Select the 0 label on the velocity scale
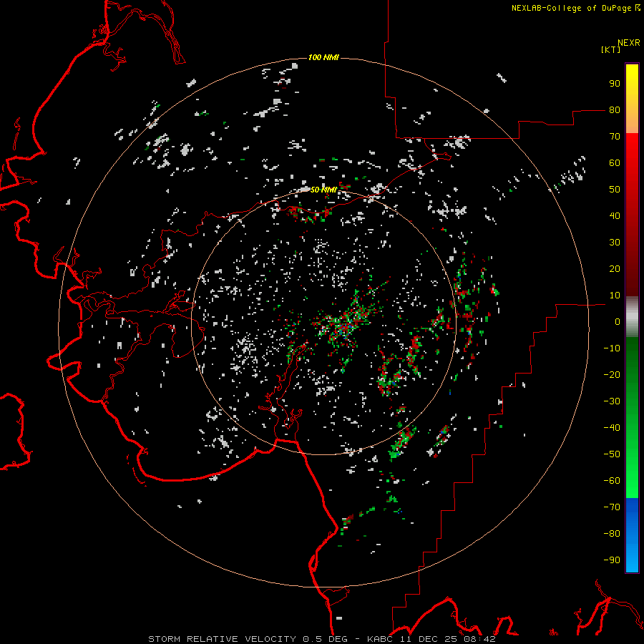This screenshot has width=644, height=644. click(x=618, y=322)
